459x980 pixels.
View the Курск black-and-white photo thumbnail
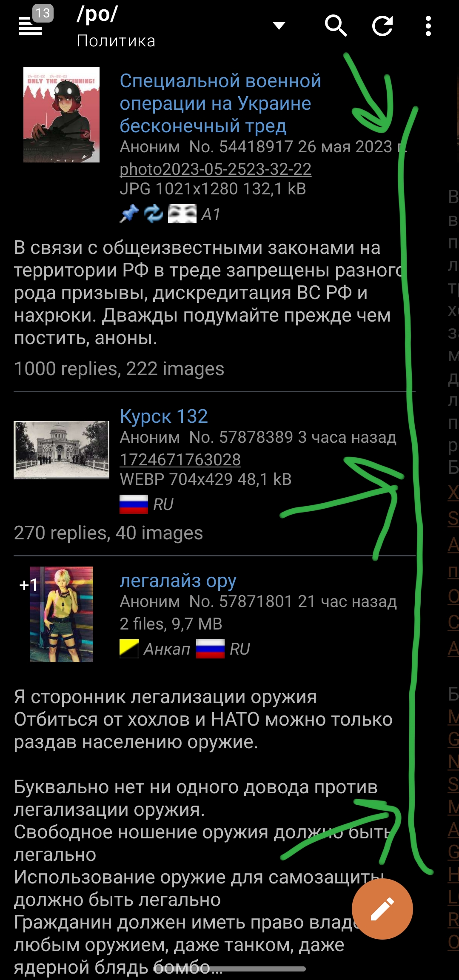point(61,450)
